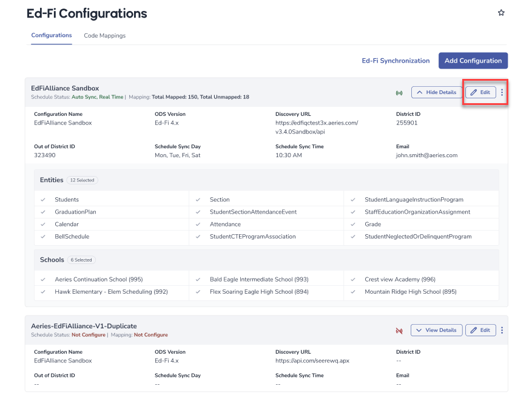Click the Ed-Fi Configurations page title
This screenshot has width=532, height=403.
[x=87, y=13]
